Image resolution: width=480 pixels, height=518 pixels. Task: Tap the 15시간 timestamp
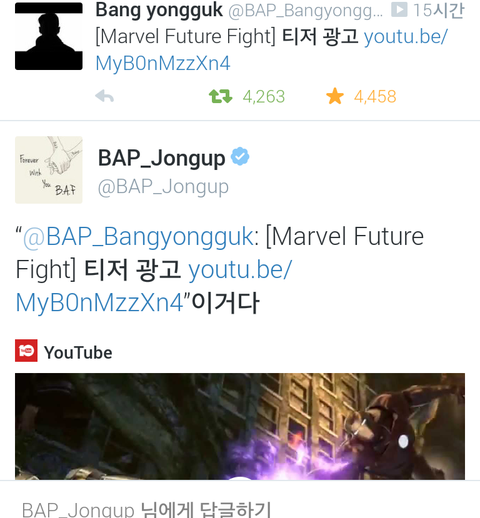click(438, 10)
